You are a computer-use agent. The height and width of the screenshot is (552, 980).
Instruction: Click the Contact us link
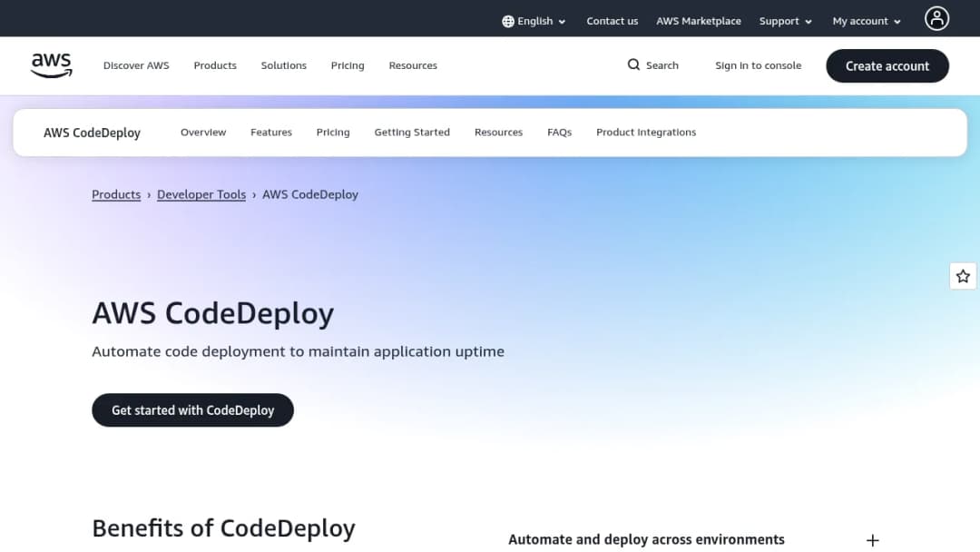[x=612, y=21]
